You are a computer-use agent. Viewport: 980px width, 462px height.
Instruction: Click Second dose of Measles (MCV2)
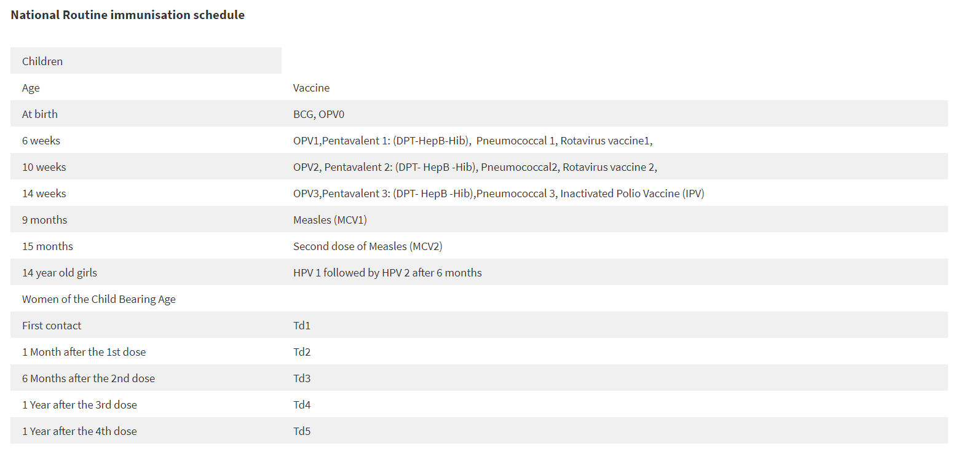point(368,246)
